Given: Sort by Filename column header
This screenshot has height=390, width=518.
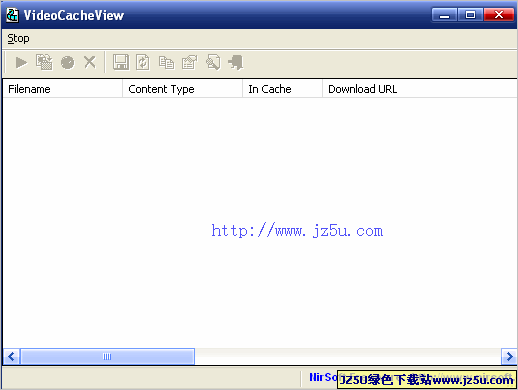Looking at the screenshot, I should pos(63,89).
